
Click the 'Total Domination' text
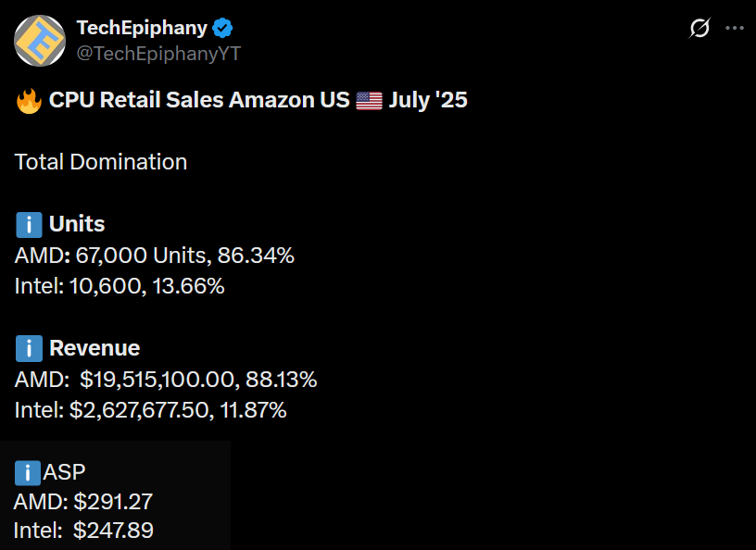pos(101,162)
